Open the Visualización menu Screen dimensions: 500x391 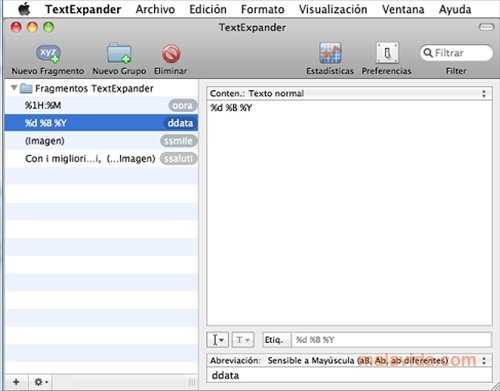(333, 9)
